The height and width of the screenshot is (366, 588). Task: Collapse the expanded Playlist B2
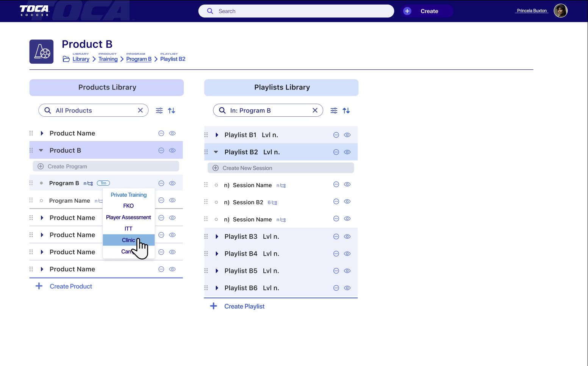click(216, 152)
